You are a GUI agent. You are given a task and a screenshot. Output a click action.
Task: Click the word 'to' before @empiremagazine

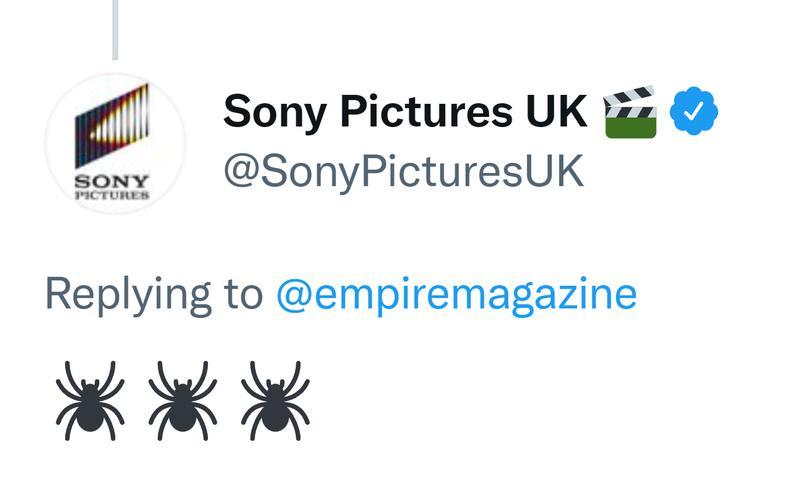click(x=243, y=295)
